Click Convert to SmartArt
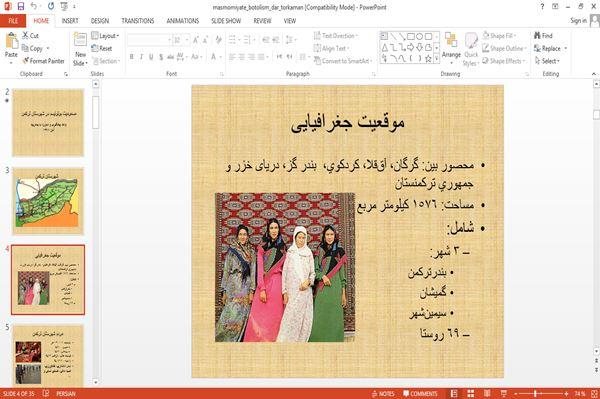600x399 pixels. [x=343, y=61]
